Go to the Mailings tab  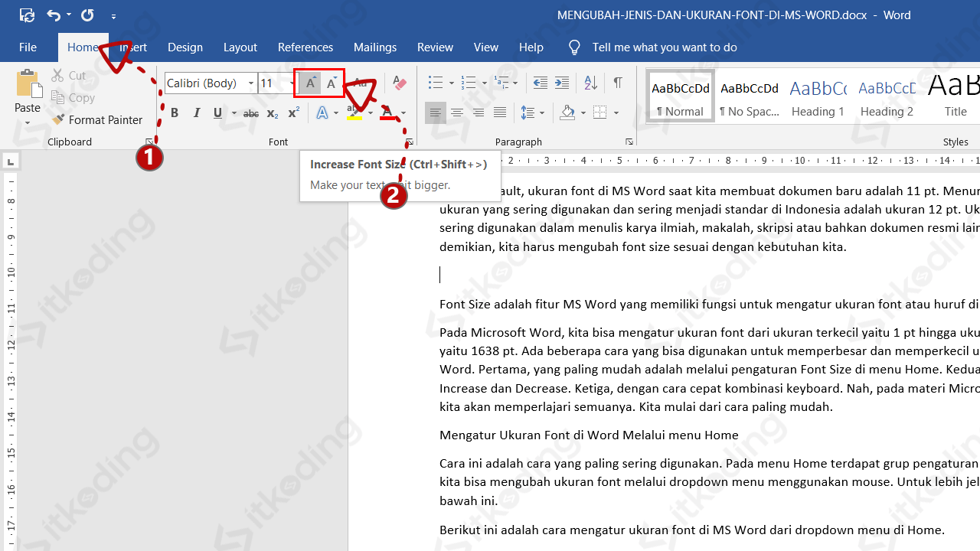pos(375,47)
